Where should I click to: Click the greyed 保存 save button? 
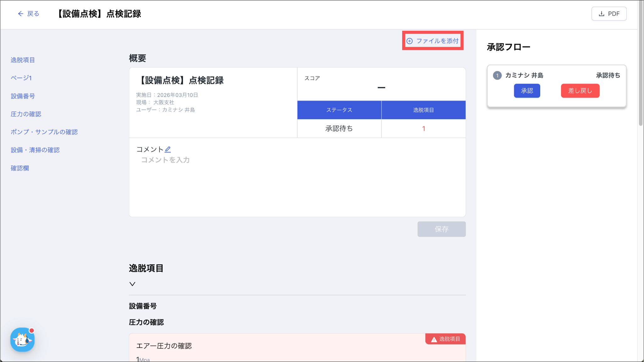pos(441,229)
